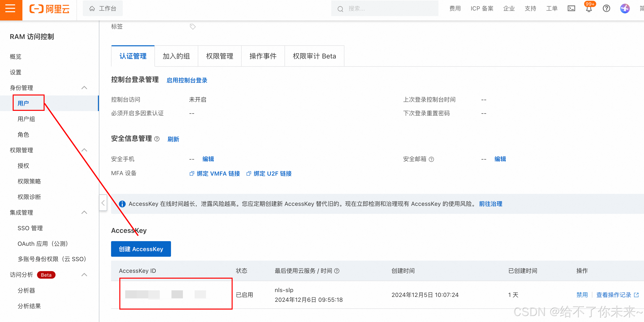Click the 启用控制台登录 link
Image resolution: width=644 pixels, height=322 pixels.
(x=187, y=80)
